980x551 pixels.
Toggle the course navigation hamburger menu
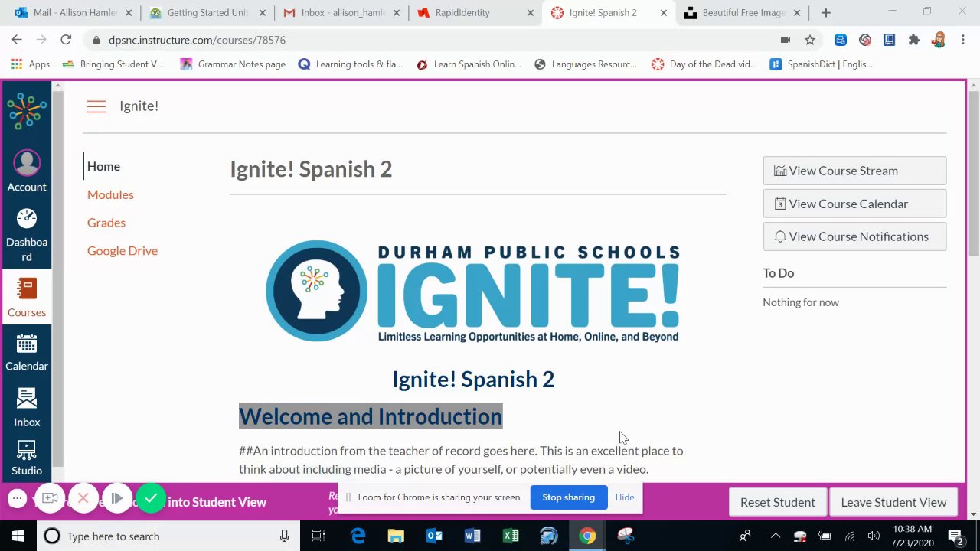click(x=96, y=106)
